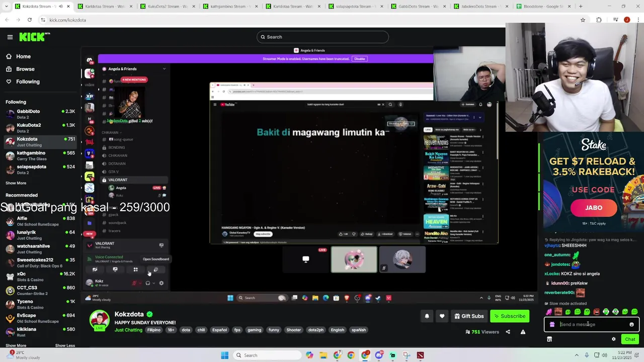Open KukuDota2 channel in Following list
This screenshot has height=362, width=644.
(x=40, y=128)
